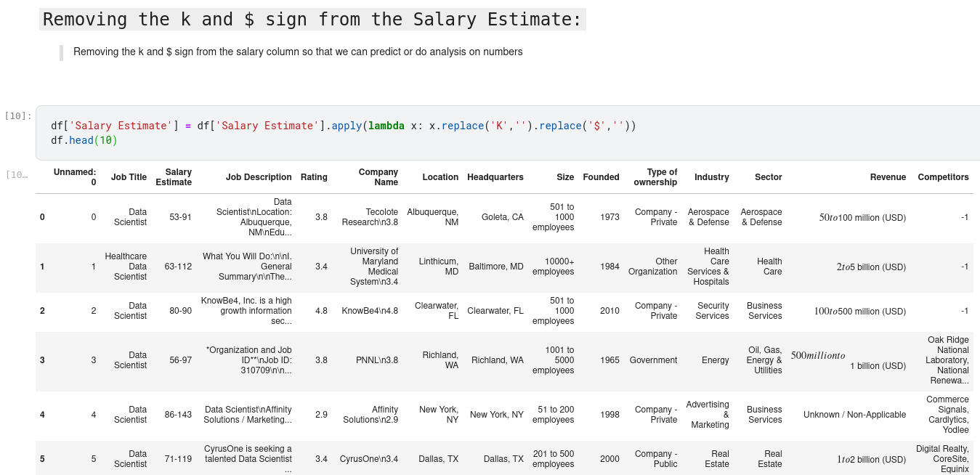980x475 pixels.
Task: Click the truncated output prompt label
Action: (x=16, y=175)
